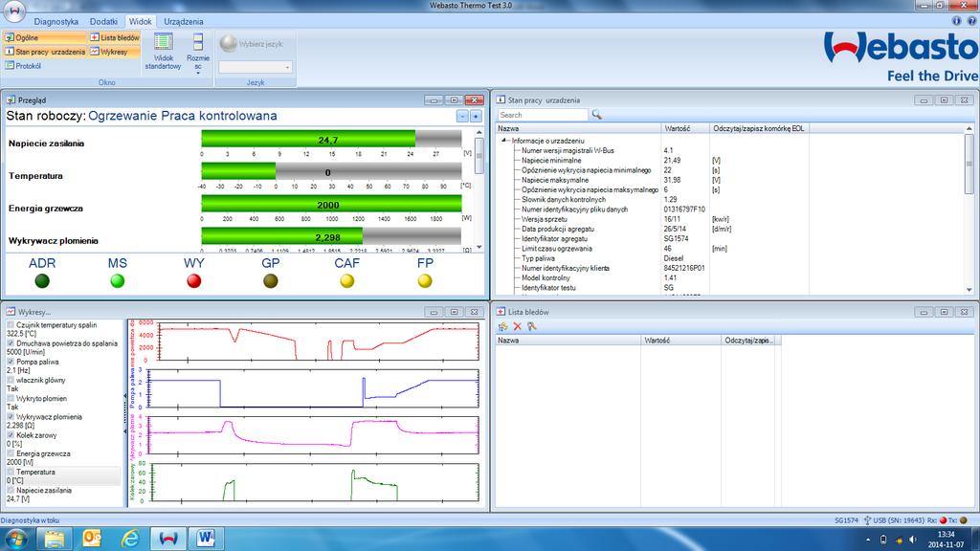The height and width of the screenshot is (551, 980).
Task: Toggle the Wykresy window button in ribbon
Action: tap(115, 52)
